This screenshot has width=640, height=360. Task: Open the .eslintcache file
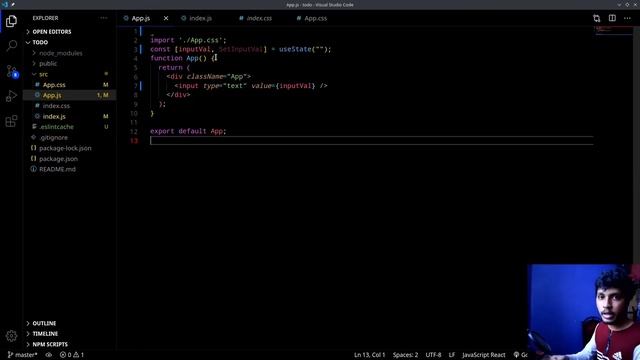(56, 127)
